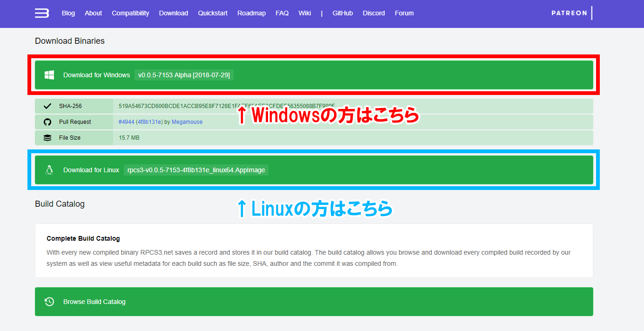644x331 pixels.
Task: Click the GitHub icon beside Pull Request
Action: (x=47, y=122)
